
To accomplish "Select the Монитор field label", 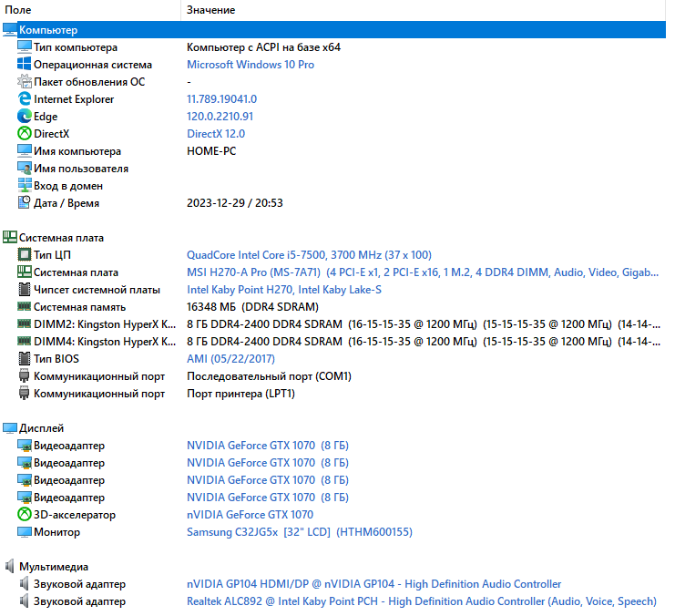I will pos(56,532).
